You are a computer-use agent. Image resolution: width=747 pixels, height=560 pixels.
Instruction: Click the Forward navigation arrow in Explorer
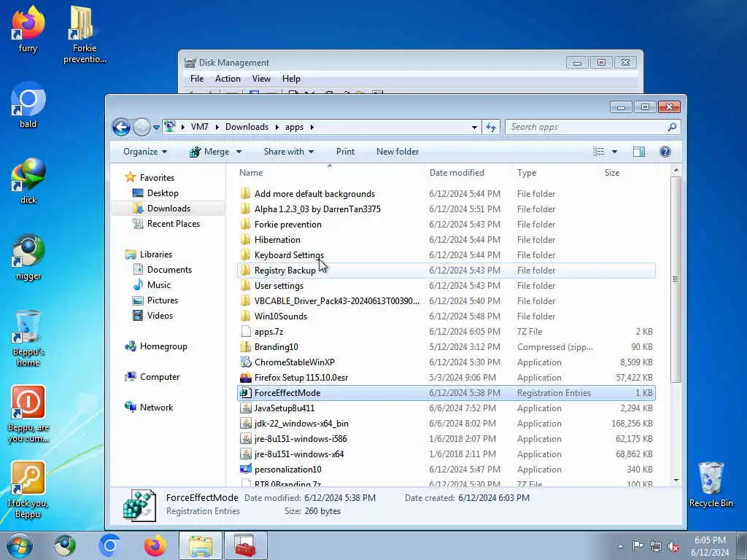142,127
